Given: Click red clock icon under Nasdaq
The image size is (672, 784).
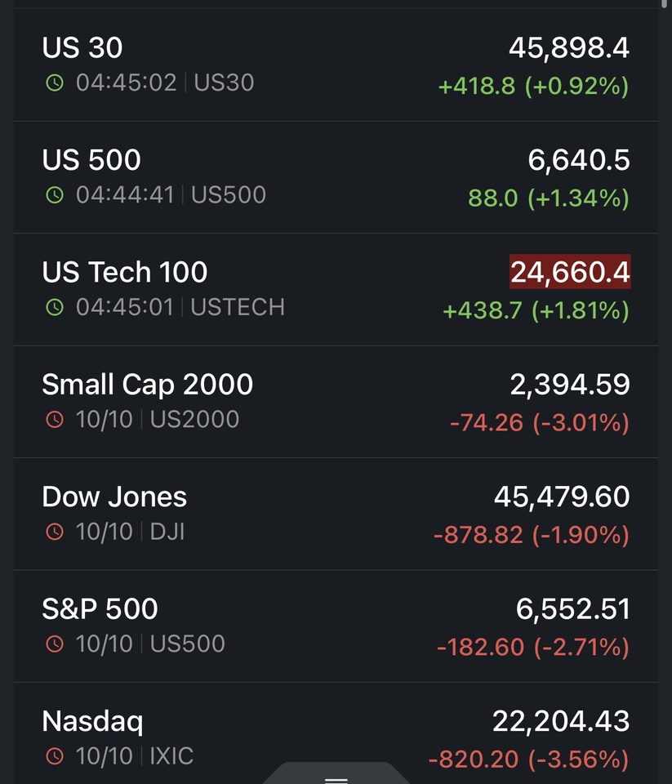Looking at the screenshot, I should tap(54, 756).
